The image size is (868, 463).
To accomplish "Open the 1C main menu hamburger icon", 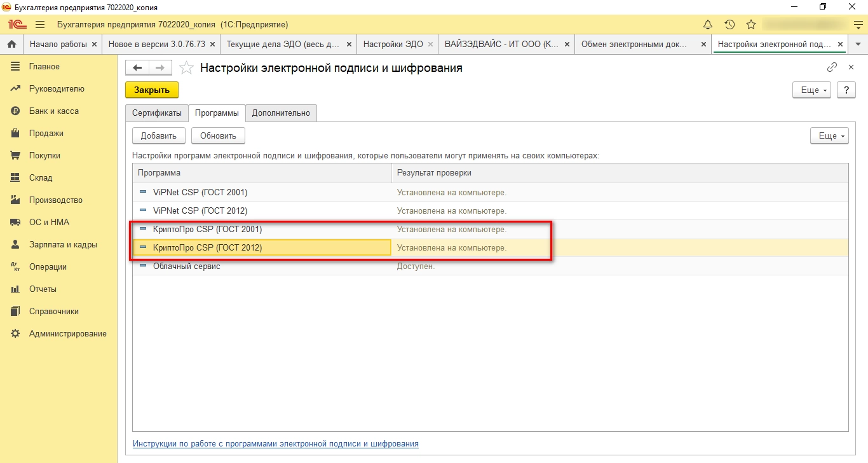I will click(40, 25).
